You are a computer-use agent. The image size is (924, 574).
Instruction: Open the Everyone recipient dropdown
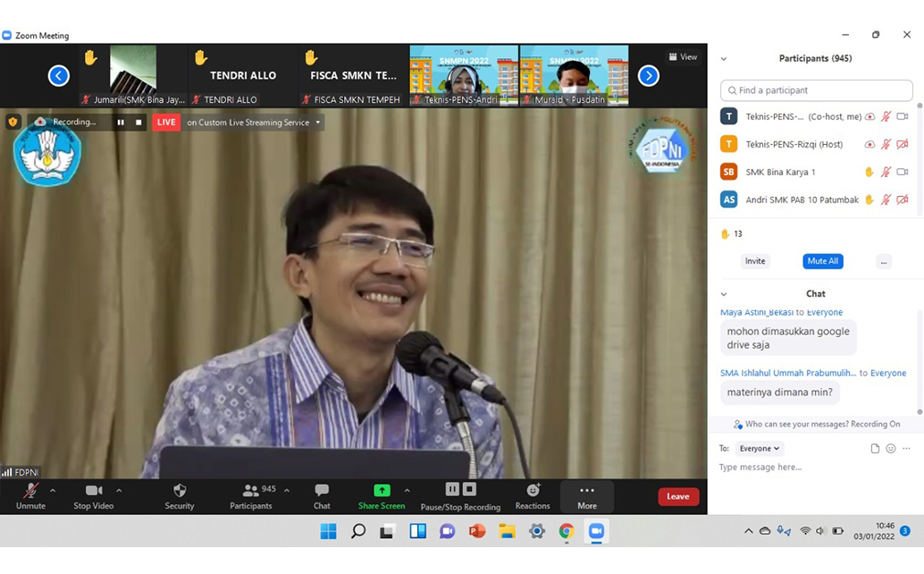[759, 448]
